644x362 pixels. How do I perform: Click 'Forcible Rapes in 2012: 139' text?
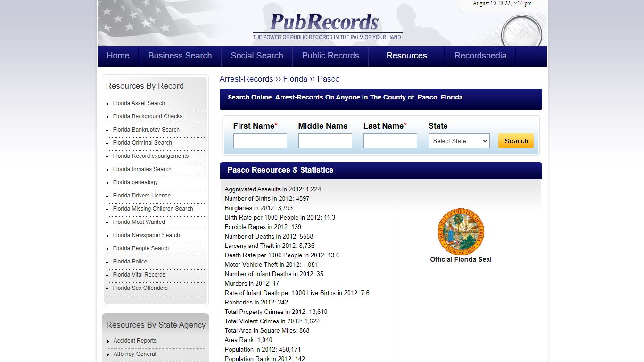263,227
